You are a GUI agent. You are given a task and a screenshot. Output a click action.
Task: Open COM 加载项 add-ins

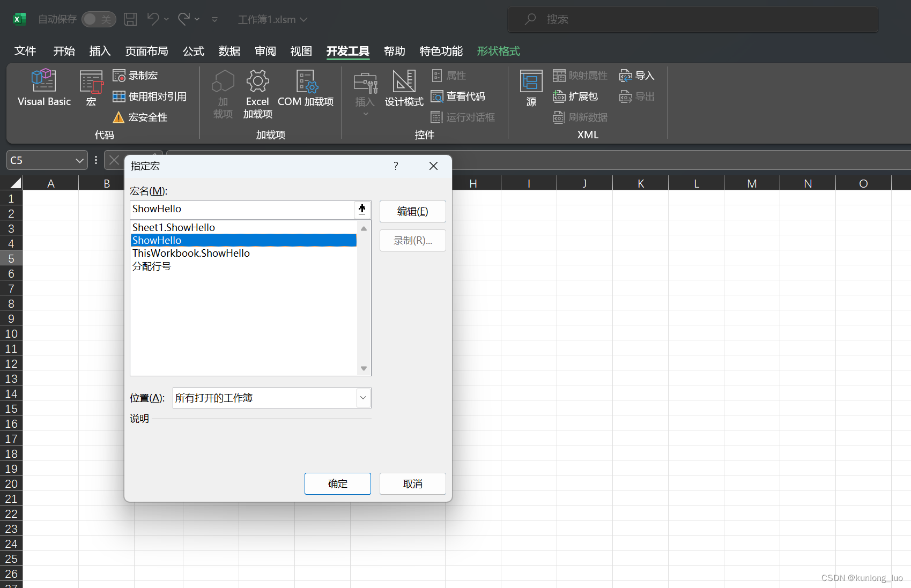306,88
